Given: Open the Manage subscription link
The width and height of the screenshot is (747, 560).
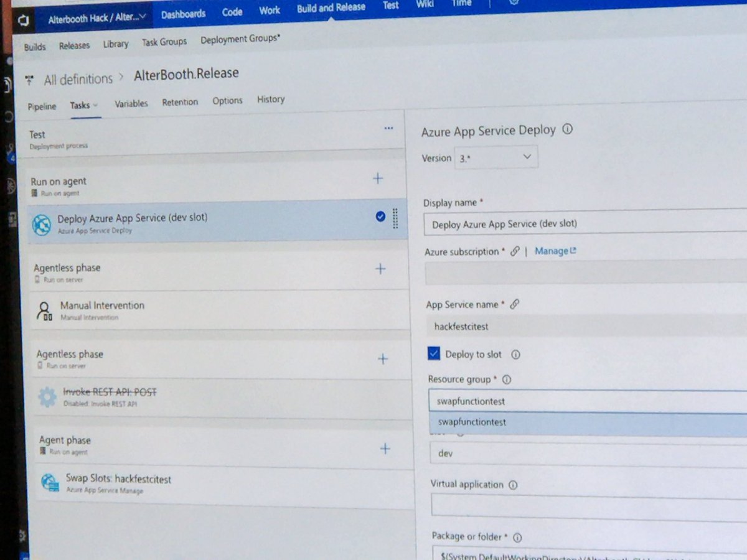Looking at the screenshot, I should pos(555,251).
